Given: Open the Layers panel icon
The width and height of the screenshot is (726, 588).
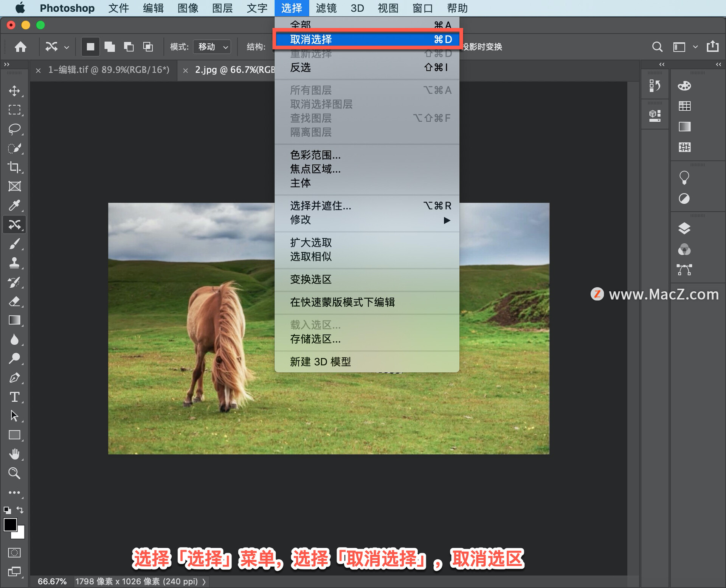Looking at the screenshot, I should (x=684, y=228).
